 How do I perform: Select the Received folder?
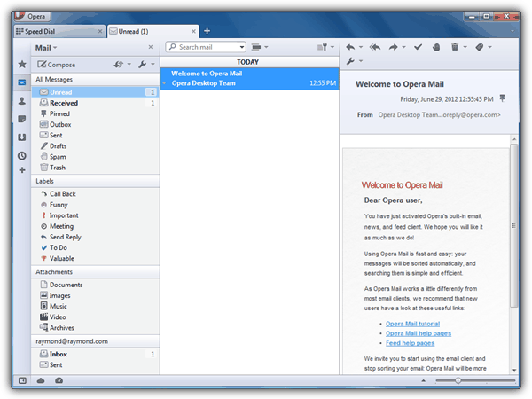click(x=95, y=103)
